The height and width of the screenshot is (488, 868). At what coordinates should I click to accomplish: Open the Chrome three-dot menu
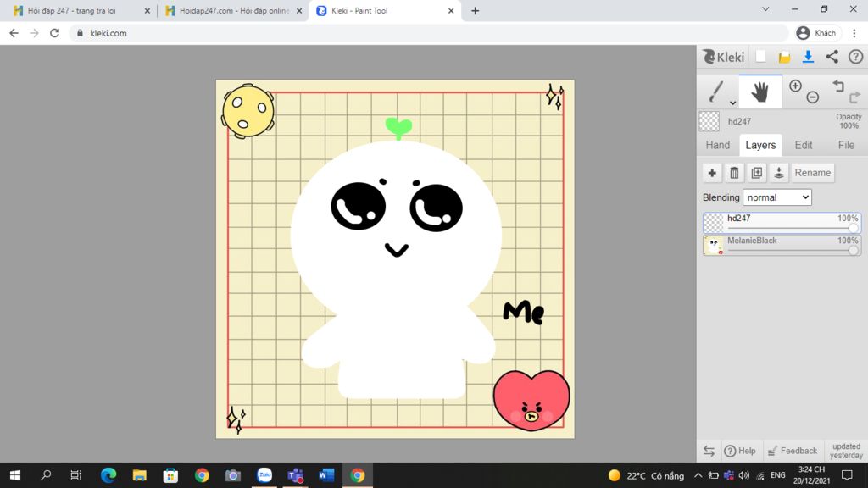pyautogui.click(x=854, y=33)
